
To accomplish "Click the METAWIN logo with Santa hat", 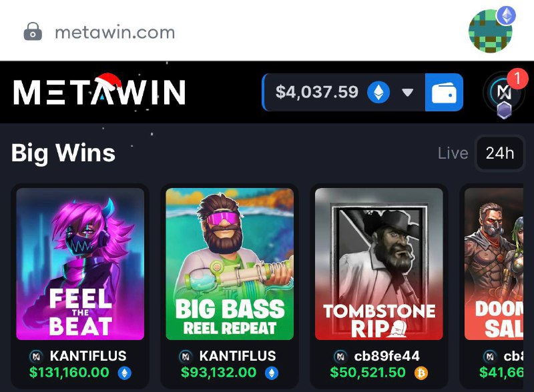I will 99,90.
